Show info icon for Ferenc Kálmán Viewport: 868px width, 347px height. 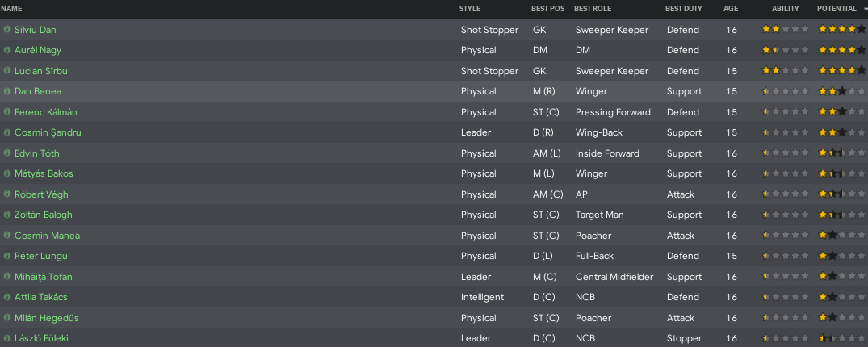click(x=7, y=112)
